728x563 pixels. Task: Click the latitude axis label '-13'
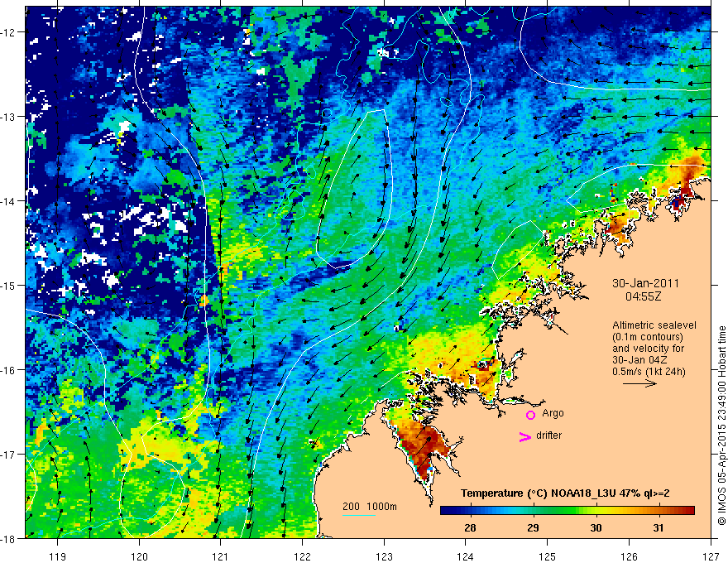9,117
